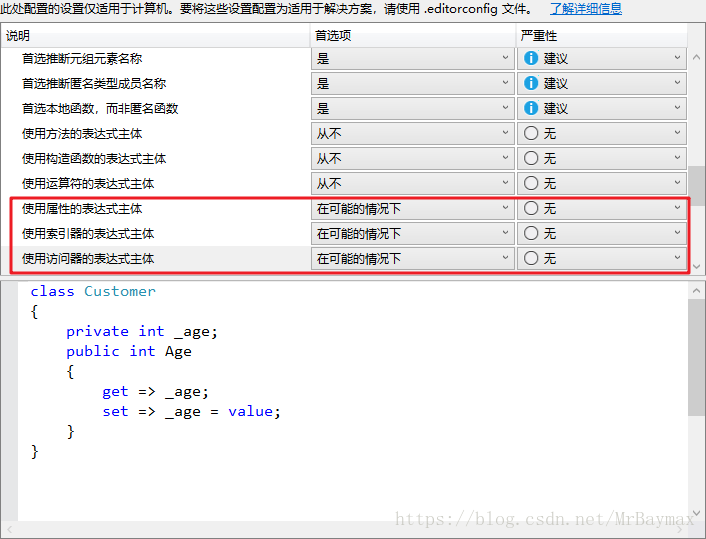
Task: Click the code preview horizontal scroll-left arrow
Action: pyautogui.click(x=9, y=530)
